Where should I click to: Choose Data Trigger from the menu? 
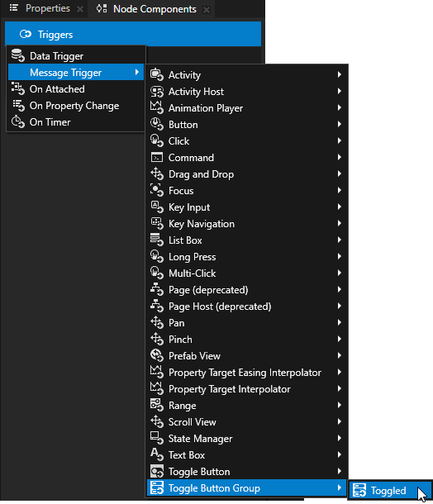pos(76,55)
